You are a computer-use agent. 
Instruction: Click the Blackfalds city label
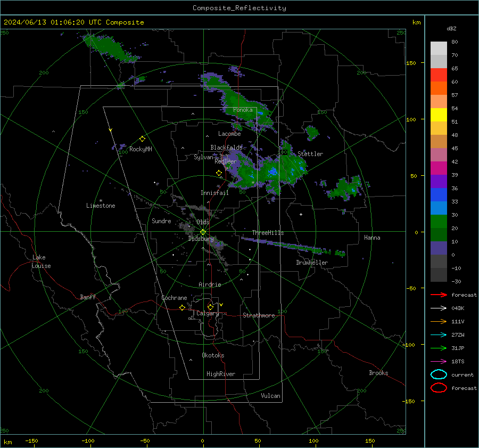[226, 148]
